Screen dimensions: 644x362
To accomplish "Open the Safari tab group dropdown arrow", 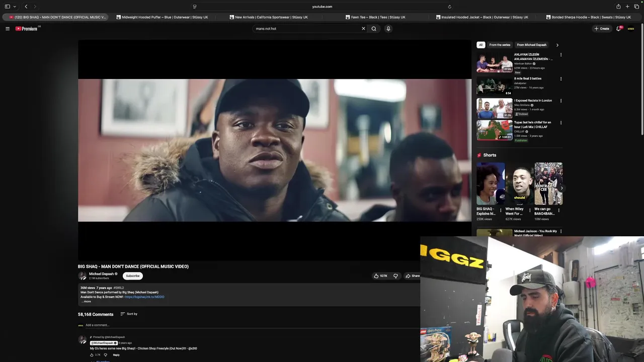I will (x=15, y=7).
